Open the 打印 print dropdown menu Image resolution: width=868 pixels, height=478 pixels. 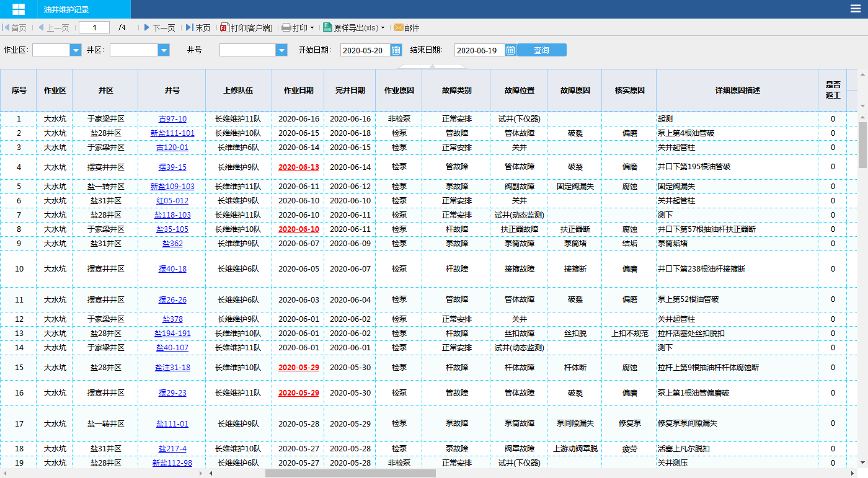(312, 28)
